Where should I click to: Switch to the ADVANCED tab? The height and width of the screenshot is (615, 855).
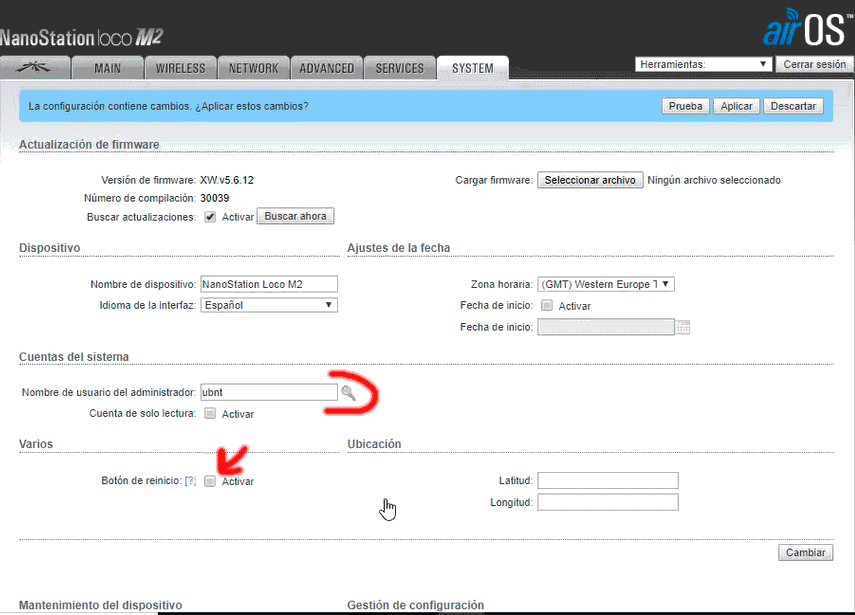click(x=327, y=68)
